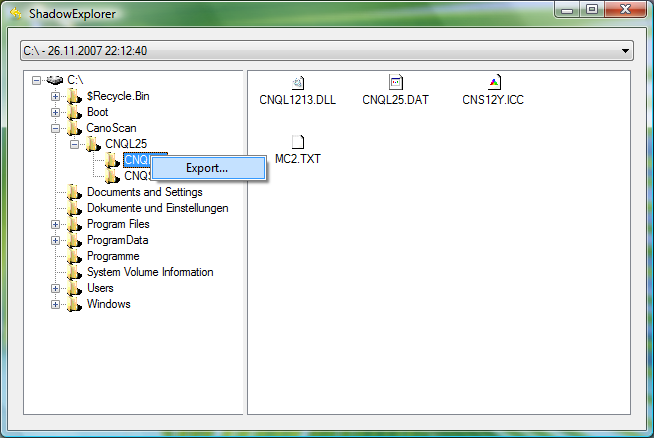The width and height of the screenshot is (654, 438).
Task: Choose Export... from the context menu
Action: (208, 168)
